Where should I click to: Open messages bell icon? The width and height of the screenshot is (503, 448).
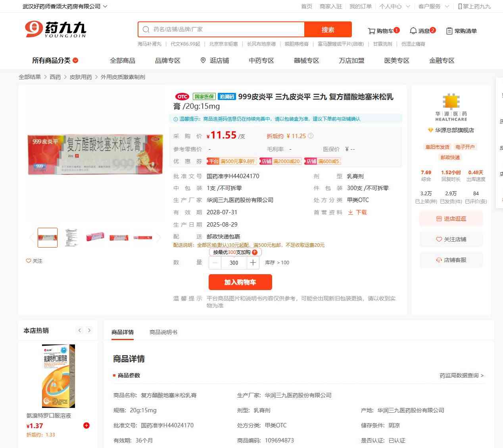point(413,31)
